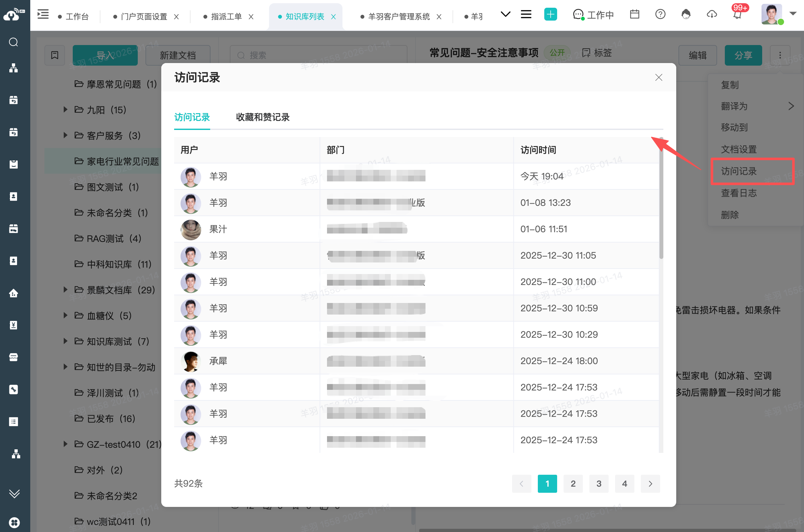Click the bookmark icon beside import button

click(x=55, y=55)
